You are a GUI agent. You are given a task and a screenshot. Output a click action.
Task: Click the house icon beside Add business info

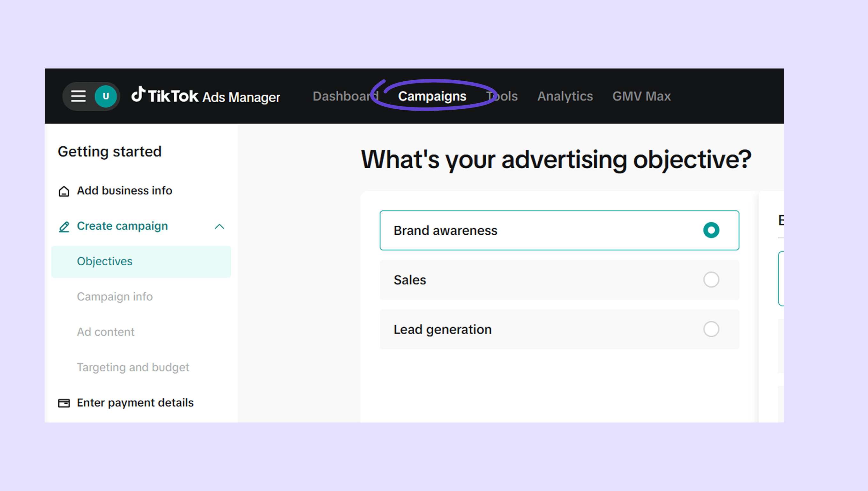[x=64, y=191]
